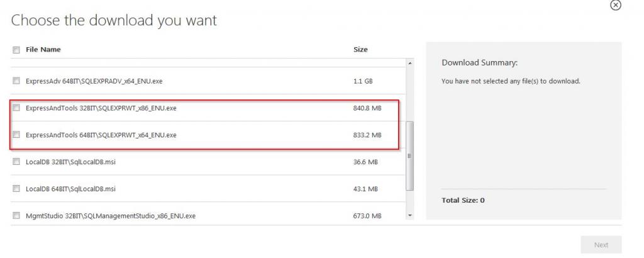Image resolution: width=644 pixels, height=258 pixels.
Task: Click the file list scrollbar thumb
Action: (410, 156)
